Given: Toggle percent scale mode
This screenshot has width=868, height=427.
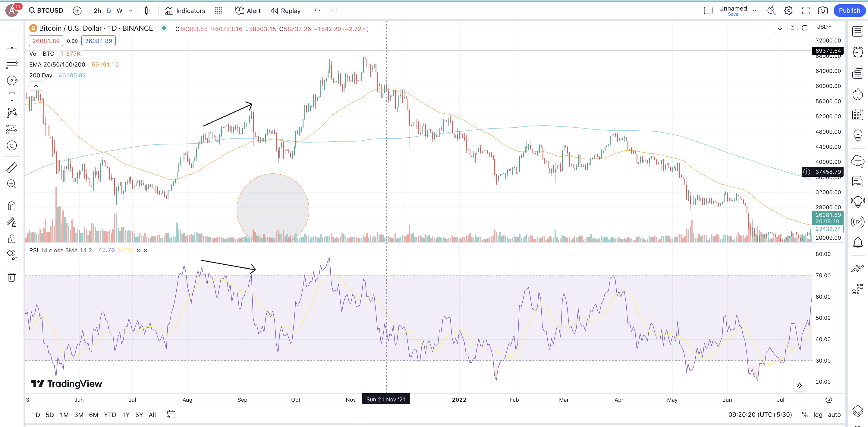Looking at the screenshot, I should 805,415.
